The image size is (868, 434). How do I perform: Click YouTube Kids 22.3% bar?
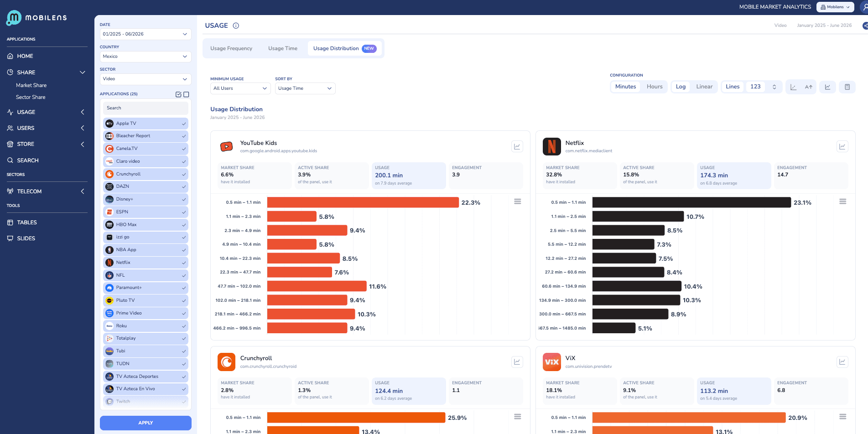click(x=363, y=202)
